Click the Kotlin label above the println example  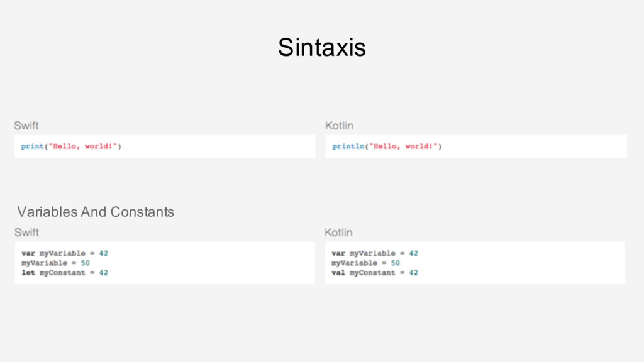(339, 126)
